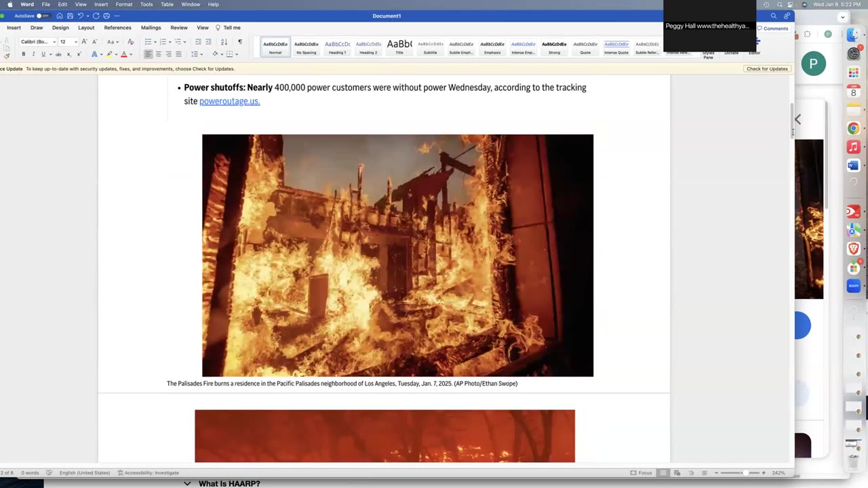Switch to the Design tab
This screenshot has height=488, width=868.
point(60,28)
